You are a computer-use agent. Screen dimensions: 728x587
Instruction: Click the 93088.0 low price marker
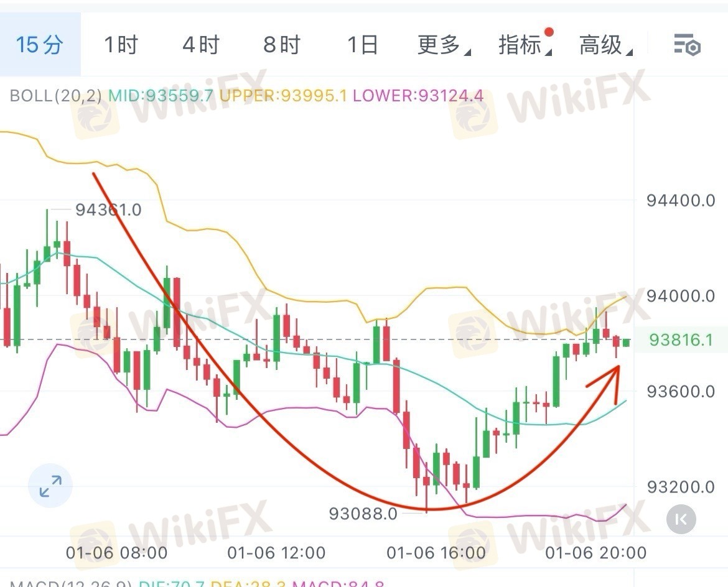click(363, 514)
